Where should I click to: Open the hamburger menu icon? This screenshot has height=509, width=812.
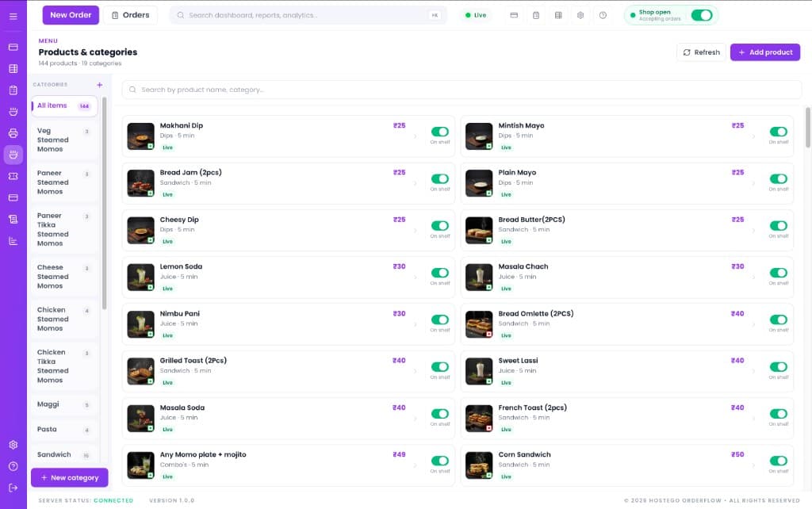(13, 16)
